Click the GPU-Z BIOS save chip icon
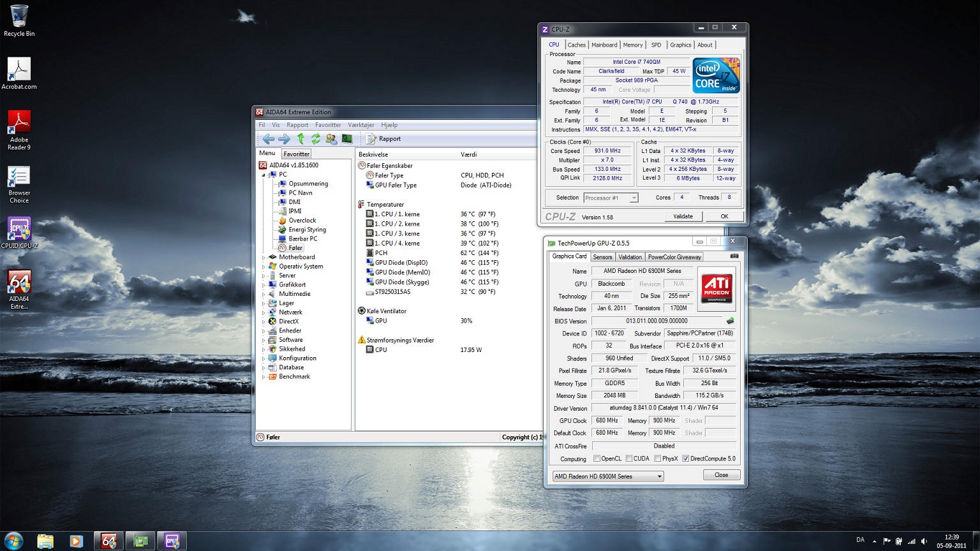 coord(731,321)
